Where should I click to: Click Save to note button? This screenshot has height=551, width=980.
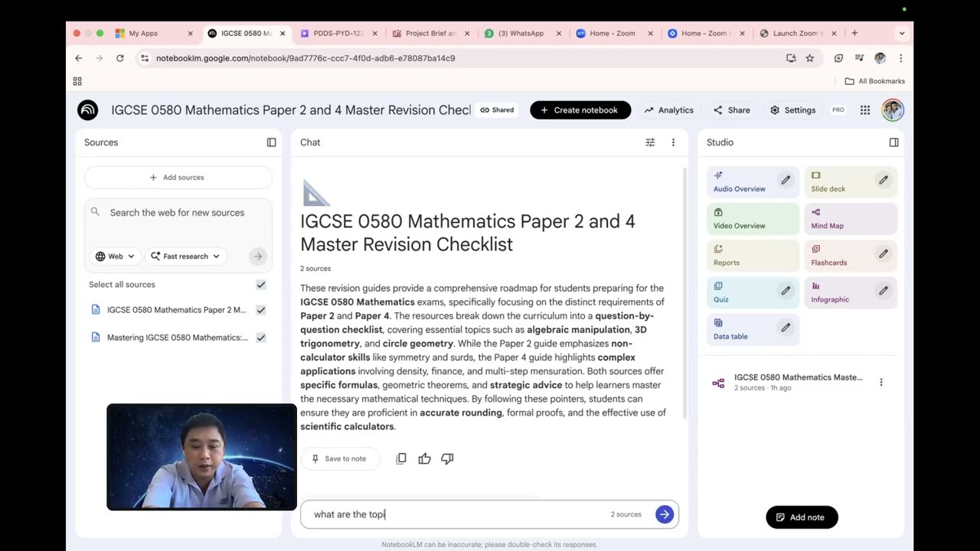[338, 458]
